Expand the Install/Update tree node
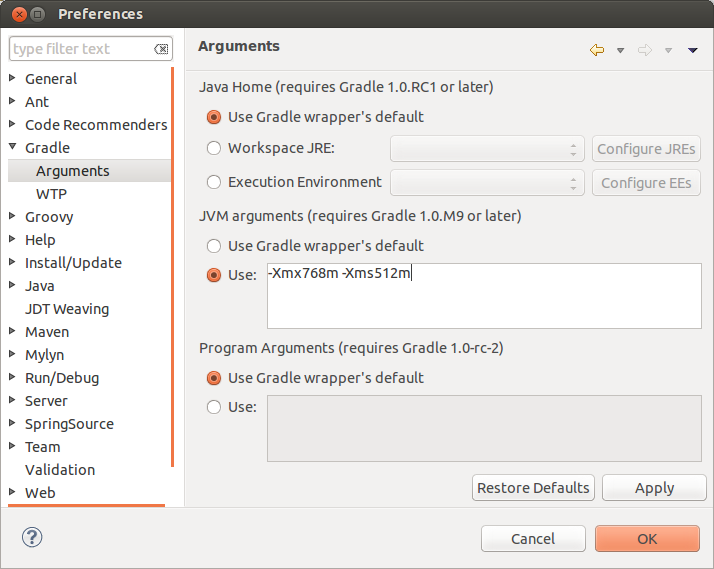714x569 pixels. [x=12, y=262]
